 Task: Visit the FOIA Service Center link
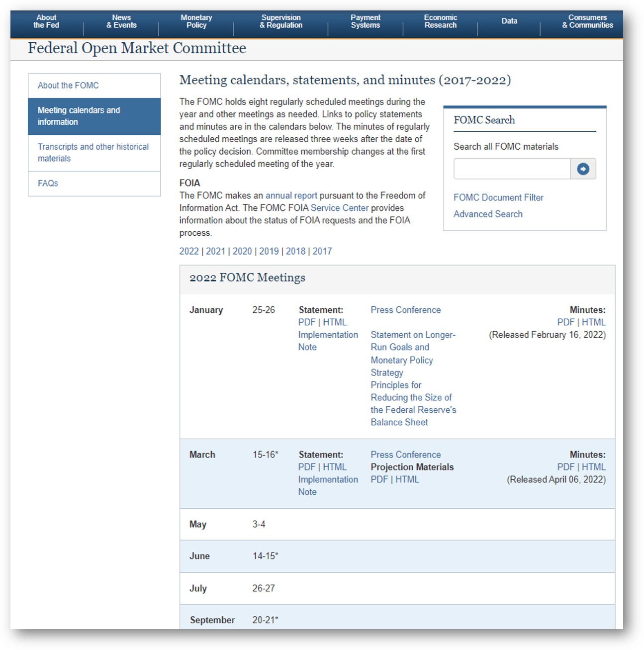340,208
